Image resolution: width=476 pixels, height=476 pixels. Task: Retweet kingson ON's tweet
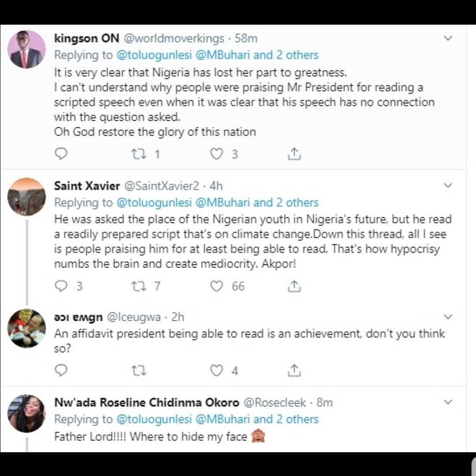(139, 153)
